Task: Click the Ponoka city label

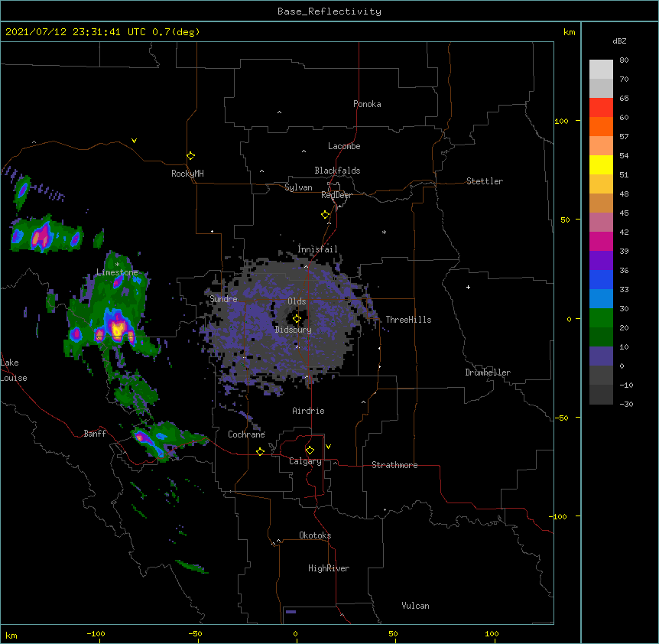Action: pyautogui.click(x=367, y=104)
